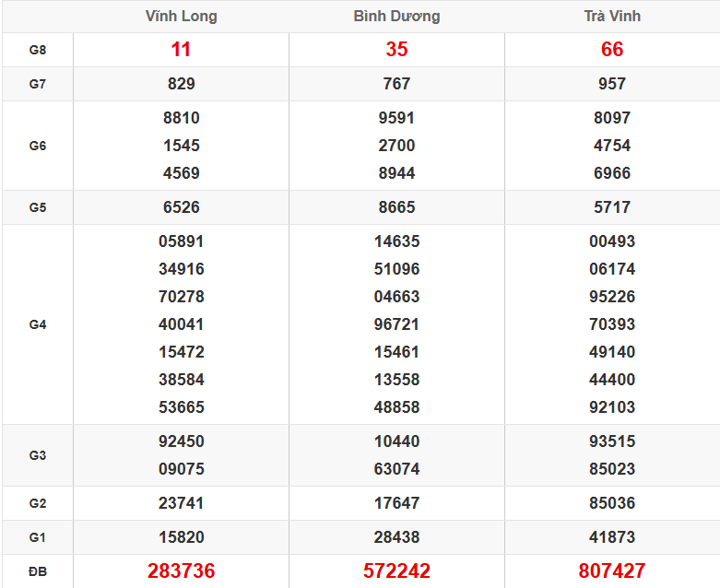Click the Vĩnh Long column header
The height and width of the screenshot is (588, 720).
pyautogui.click(x=181, y=17)
